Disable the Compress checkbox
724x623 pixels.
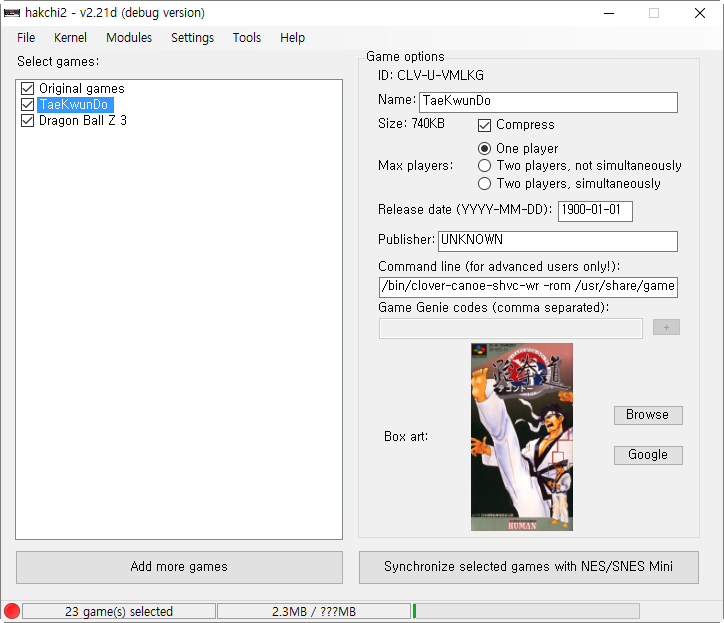[484, 125]
